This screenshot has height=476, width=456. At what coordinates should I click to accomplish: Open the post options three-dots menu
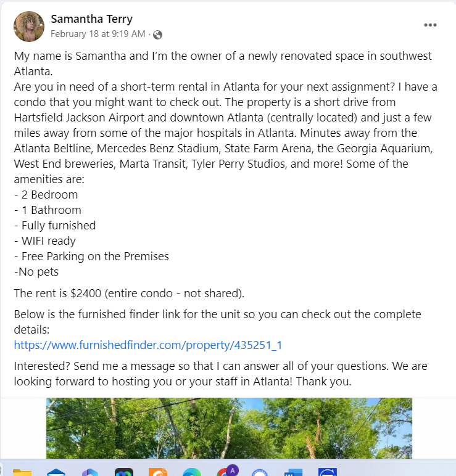click(430, 25)
